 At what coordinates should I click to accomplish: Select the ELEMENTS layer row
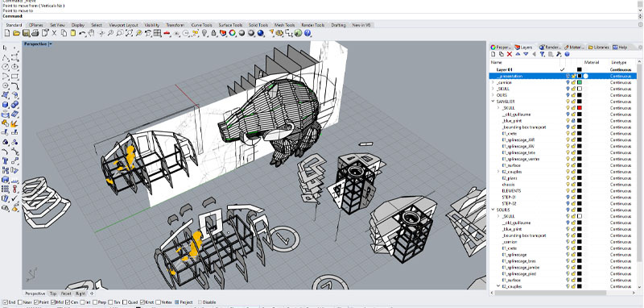coord(563,191)
